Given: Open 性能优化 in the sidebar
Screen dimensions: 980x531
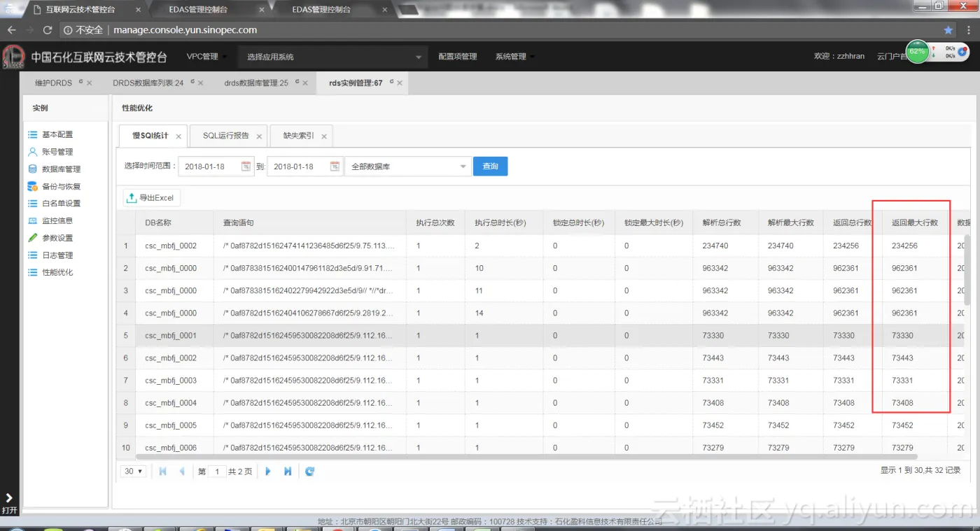Looking at the screenshot, I should pyautogui.click(x=57, y=272).
